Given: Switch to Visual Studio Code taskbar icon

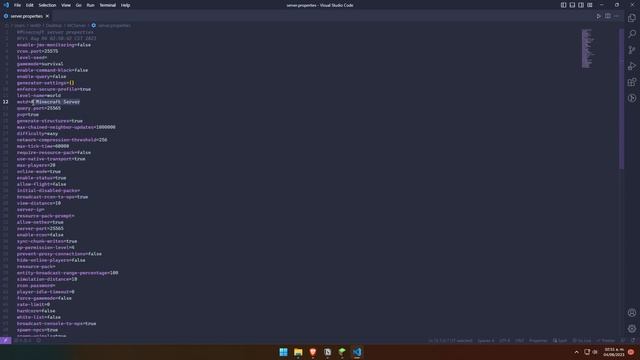Looking at the screenshot, I should (x=357, y=352).
